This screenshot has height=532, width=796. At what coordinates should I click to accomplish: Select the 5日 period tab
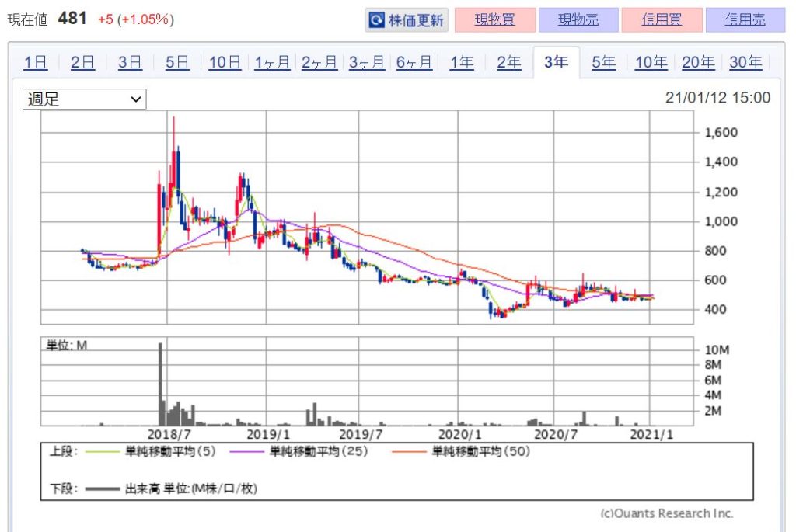[177, 64]
